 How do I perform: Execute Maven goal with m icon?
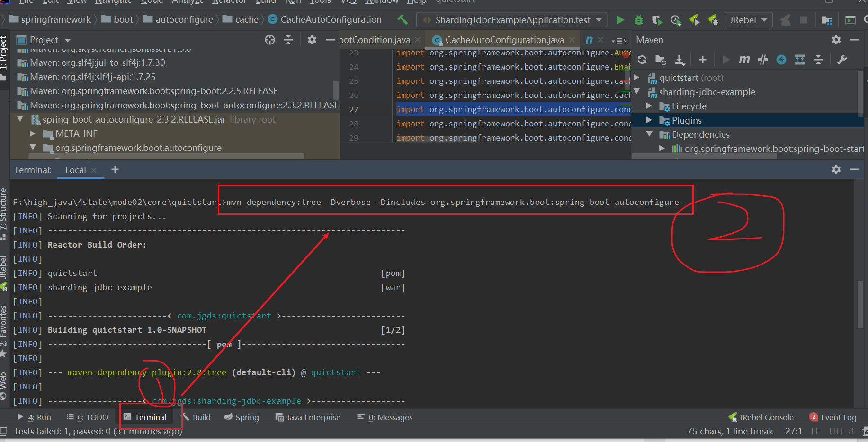[x=744, y=60]
